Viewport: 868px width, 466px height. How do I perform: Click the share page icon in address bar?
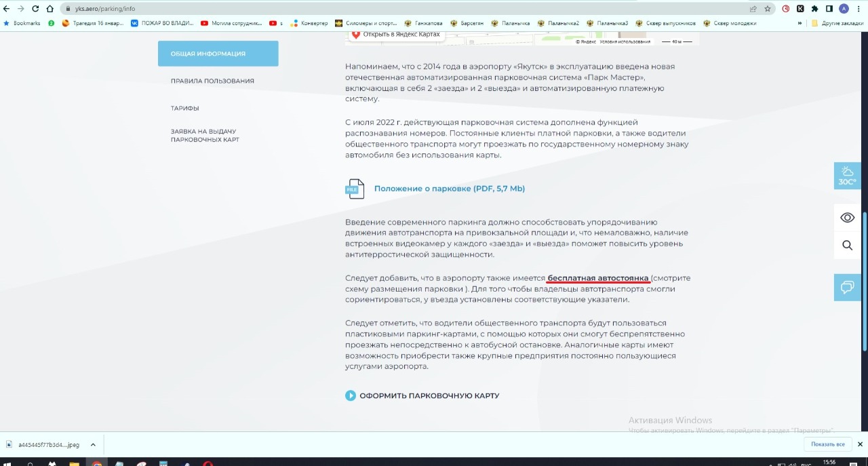(x=753, y=9)
